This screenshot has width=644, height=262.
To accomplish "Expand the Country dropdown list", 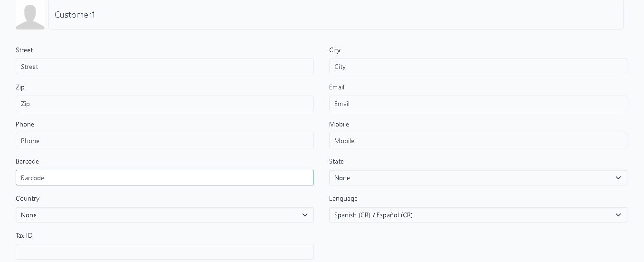I will pyautogui.click(x=164, y=215).
